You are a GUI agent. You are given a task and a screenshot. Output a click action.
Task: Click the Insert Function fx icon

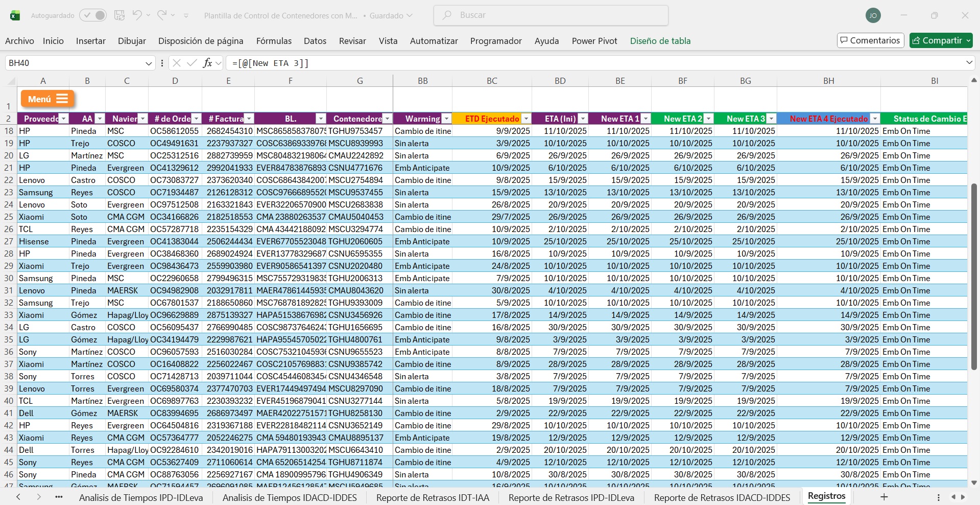(207, 63)
